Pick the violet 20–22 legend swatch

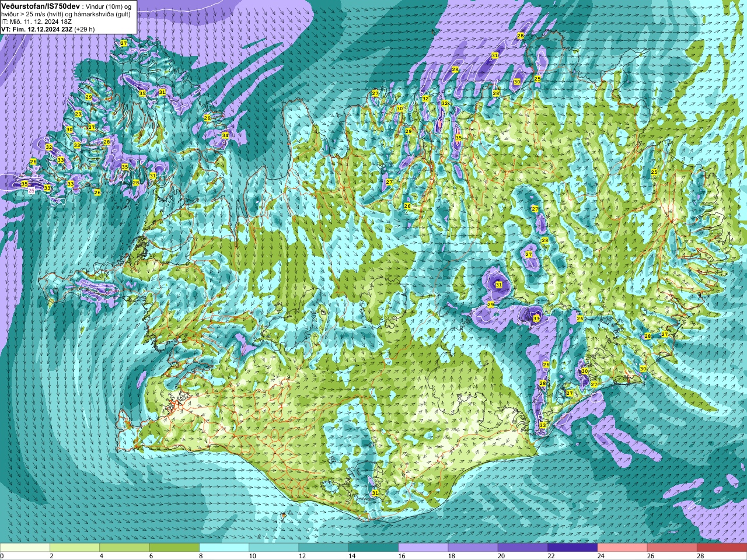pos(523,548)
